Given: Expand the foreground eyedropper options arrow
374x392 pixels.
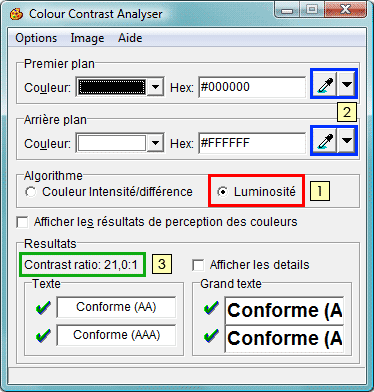Looking at the screenshot, I should pyautogui.click(x=347, y=84).
